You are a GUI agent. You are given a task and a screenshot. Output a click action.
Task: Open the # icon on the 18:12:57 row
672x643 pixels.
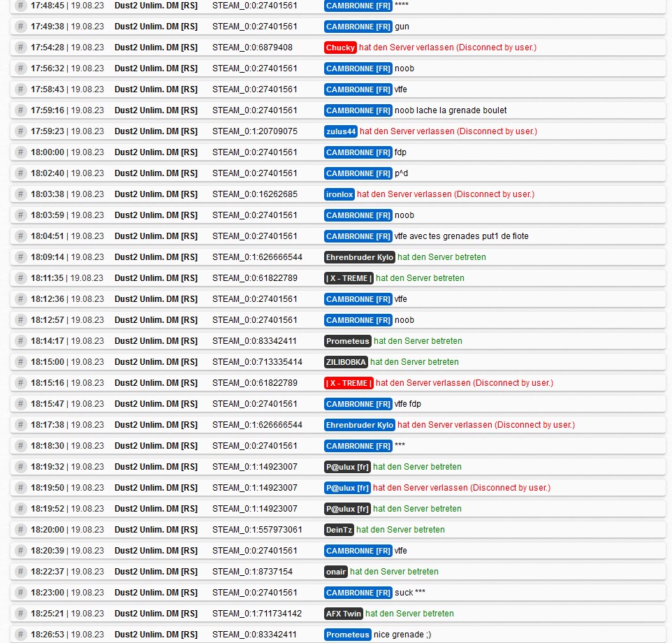[x=20, y=321]
